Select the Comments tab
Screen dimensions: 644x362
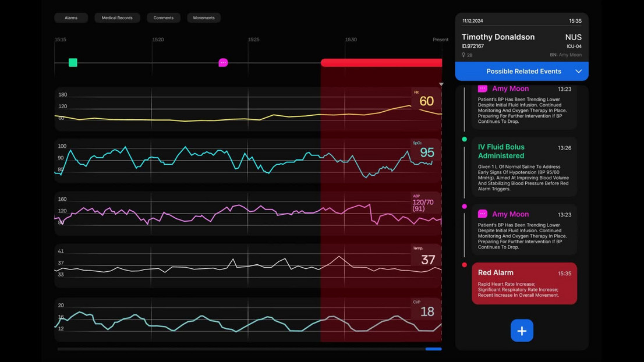point(164,17)
